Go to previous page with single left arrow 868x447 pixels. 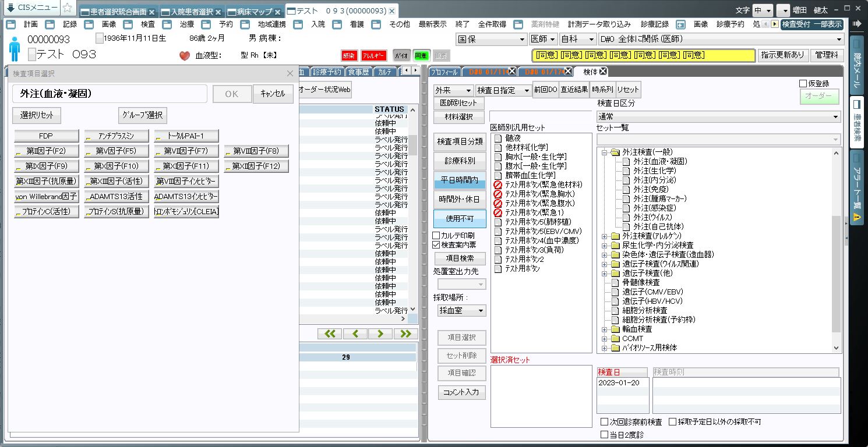tap(355, 334)
